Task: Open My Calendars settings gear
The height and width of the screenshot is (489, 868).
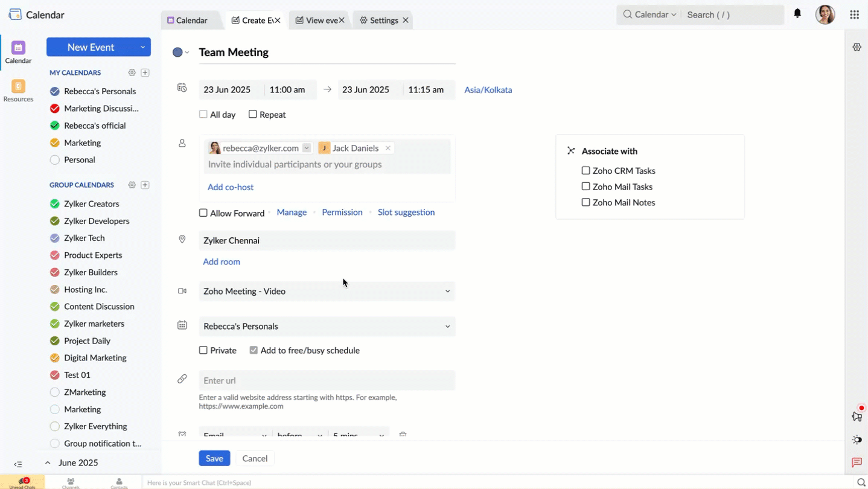Action: (x=132, y=72)
